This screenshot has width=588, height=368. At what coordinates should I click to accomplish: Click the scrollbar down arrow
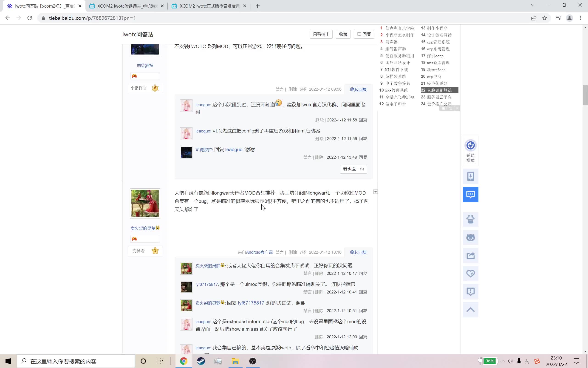[x=585, y=351]
